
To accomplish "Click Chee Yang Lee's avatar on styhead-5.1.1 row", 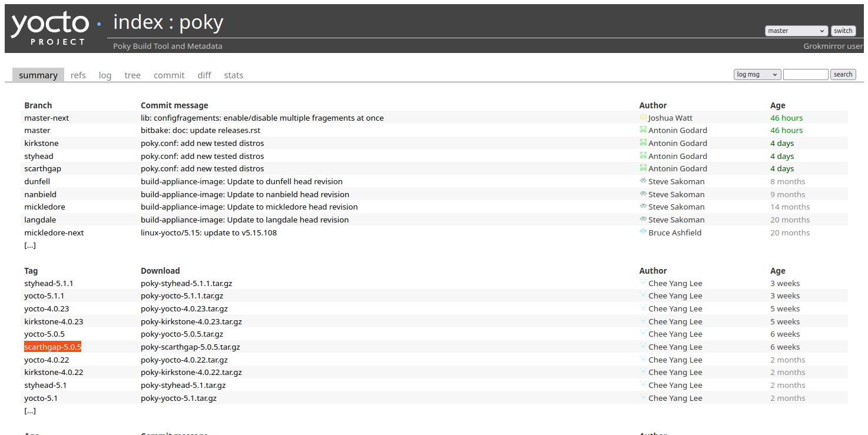I will [x=642, y=283].
